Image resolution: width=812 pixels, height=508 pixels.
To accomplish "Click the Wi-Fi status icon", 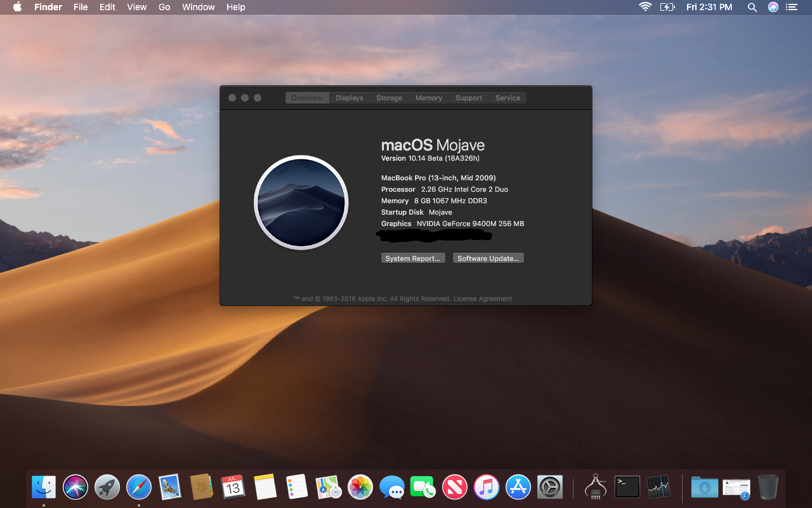I will coord(645,7).
